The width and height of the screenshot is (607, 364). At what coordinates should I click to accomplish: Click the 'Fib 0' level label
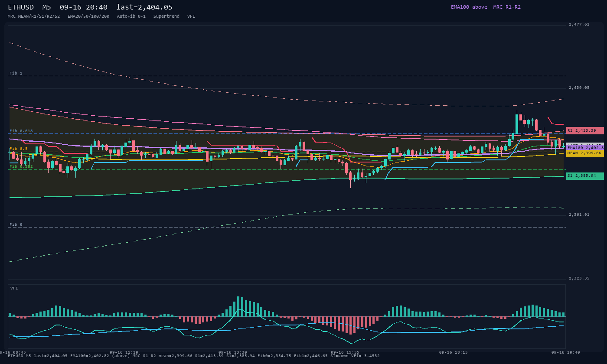[x=16, y=224]
